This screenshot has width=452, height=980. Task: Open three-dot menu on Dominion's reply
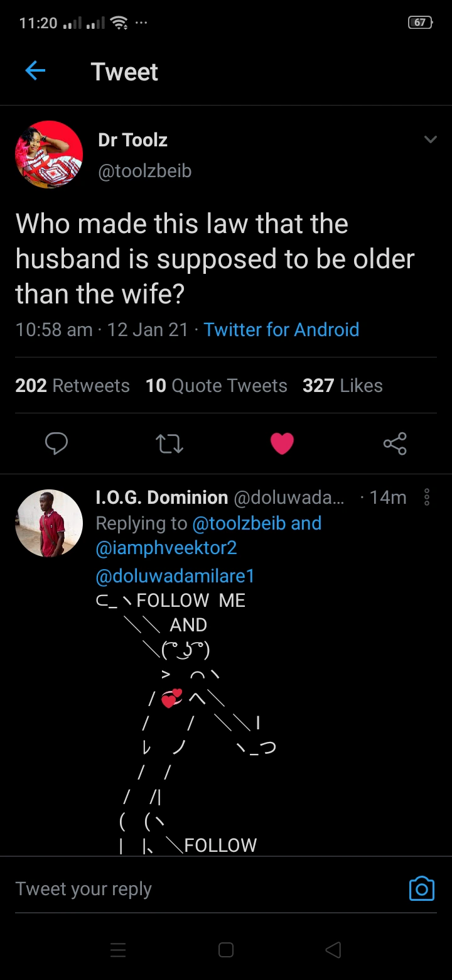click(427, 497)
